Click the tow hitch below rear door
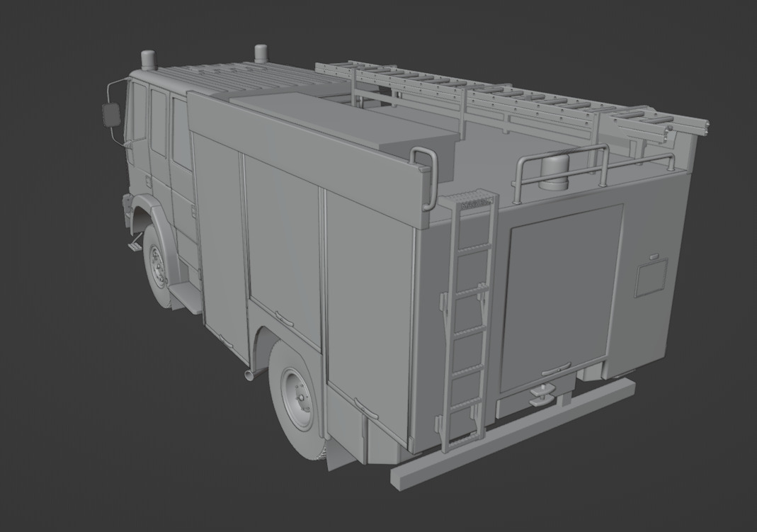757x532 pixels. click(x=542, y=393)
